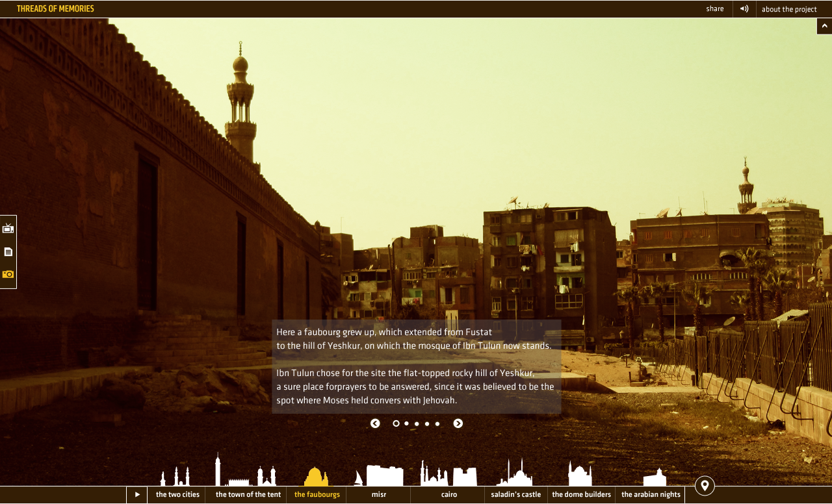This screenshot has height=504, width=832.
Task: Select the fourth slide dot
Action: point(427,423)
